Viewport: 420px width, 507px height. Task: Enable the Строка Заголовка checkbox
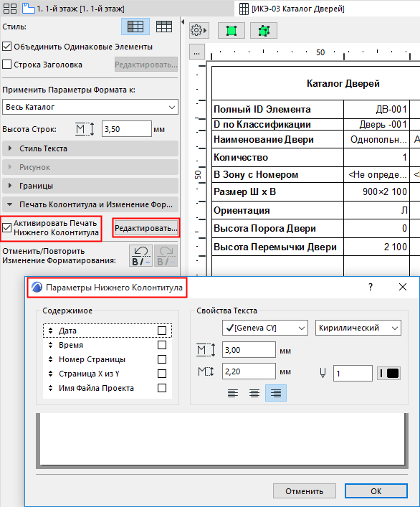(x=6, y=64)
